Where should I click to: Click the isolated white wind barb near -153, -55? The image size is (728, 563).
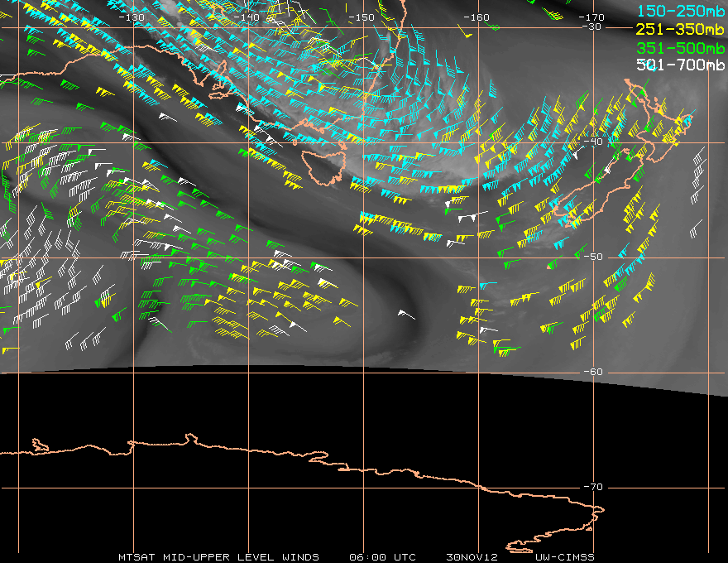pyautogui.click(x=406, y=315)
